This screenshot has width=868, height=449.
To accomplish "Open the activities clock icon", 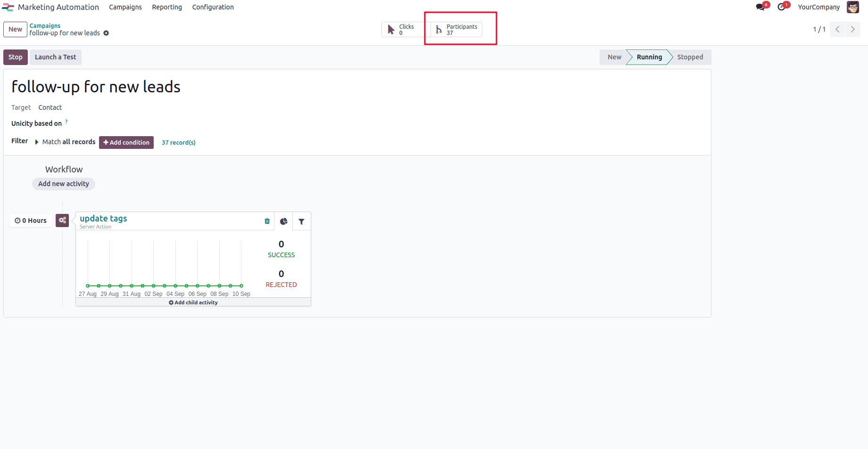I will (x=782, y=7).
